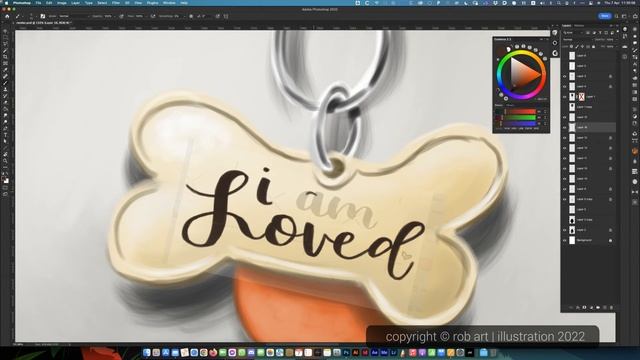This screenshot has width=640, height=360.
Task: Open layer filter kind dropdown
Action: [x=574, y=33]
